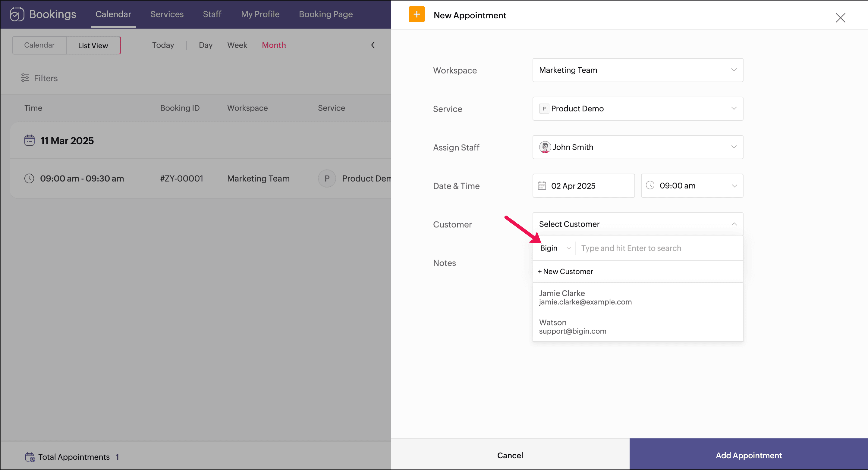This screenshot has height=470, width=868.
Task: Open the Workspace Marketing Team dropdown
Action: pyautogui.click(x=637, y=70)
